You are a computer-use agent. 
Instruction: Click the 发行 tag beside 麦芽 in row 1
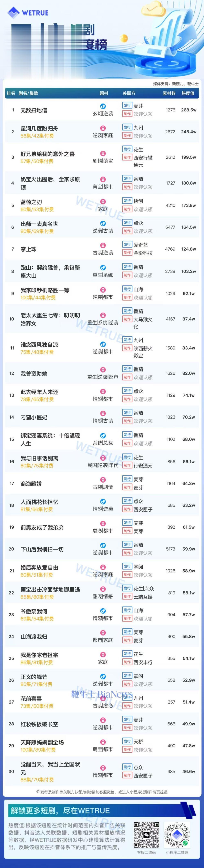click(127, 105)
